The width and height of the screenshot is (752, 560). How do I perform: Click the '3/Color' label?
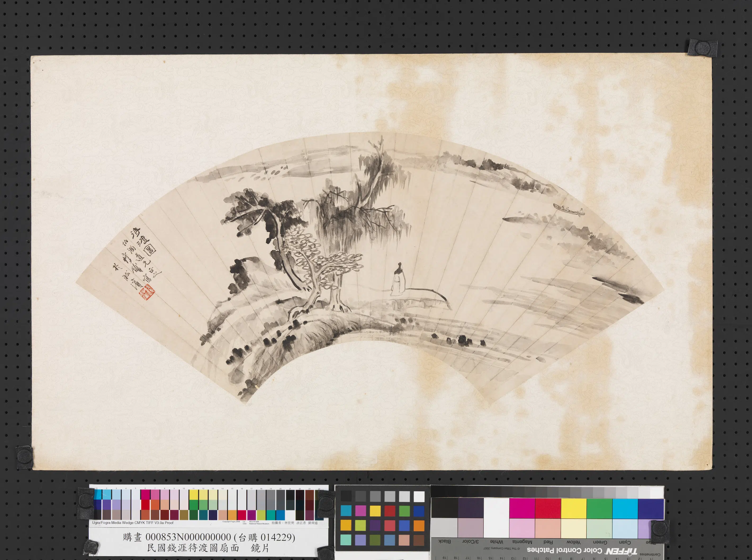tap(470, 541)
